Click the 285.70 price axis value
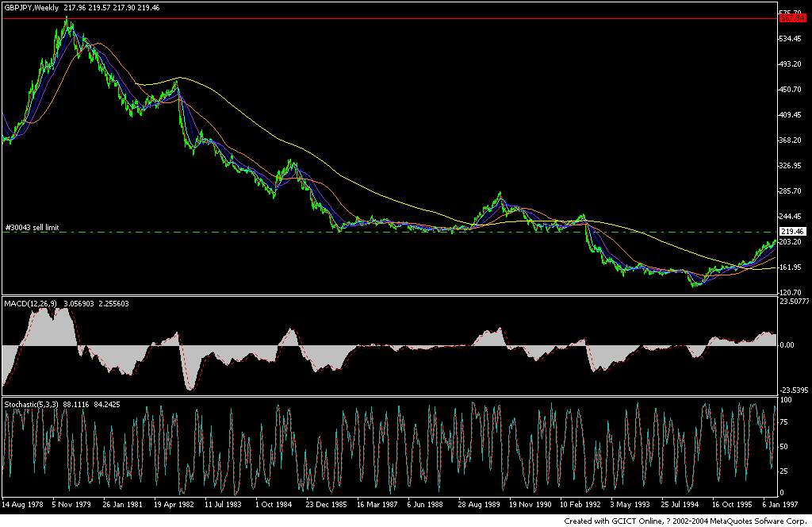 click(792, 191)
